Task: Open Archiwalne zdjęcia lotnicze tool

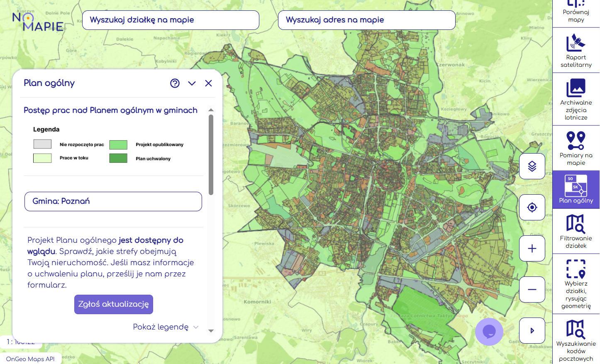Action: tap(576, 99)
